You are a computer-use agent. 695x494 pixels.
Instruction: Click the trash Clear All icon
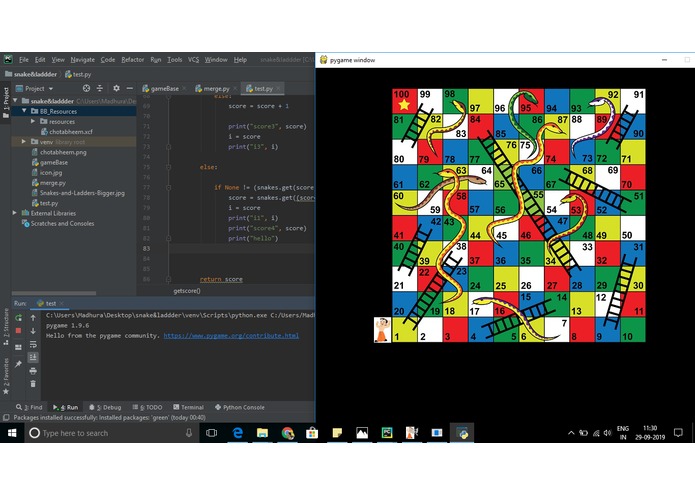point(33,384)
